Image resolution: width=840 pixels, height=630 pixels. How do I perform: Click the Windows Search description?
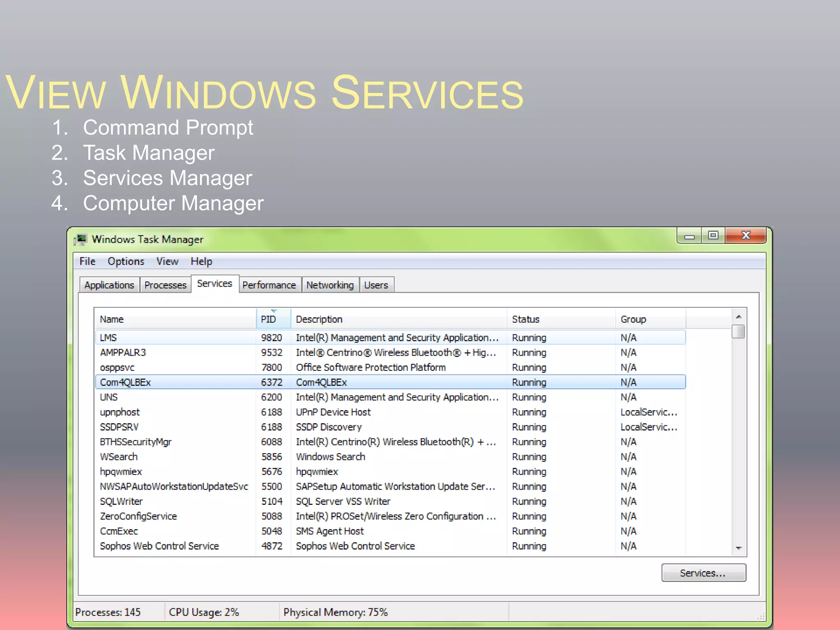pyautogui.click(x=331, y=457)
